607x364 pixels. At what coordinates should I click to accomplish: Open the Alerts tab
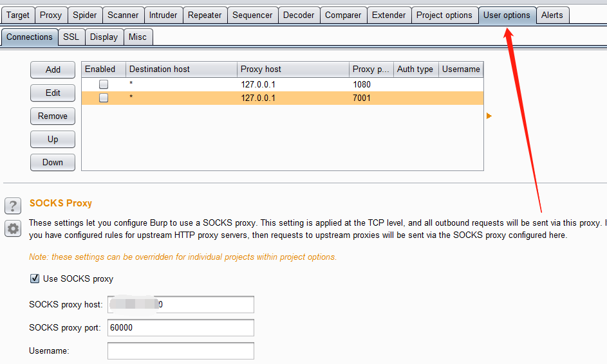[x=552, y=15]
